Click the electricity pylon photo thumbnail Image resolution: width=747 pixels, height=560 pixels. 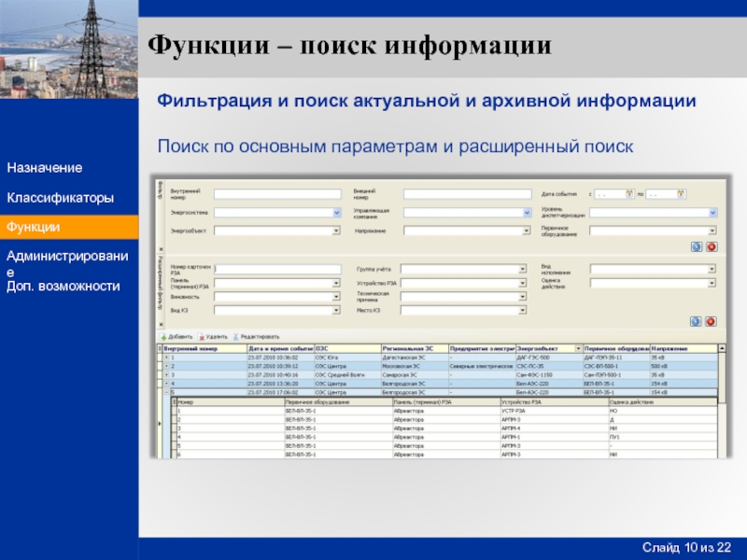click(x=69, y=49)
